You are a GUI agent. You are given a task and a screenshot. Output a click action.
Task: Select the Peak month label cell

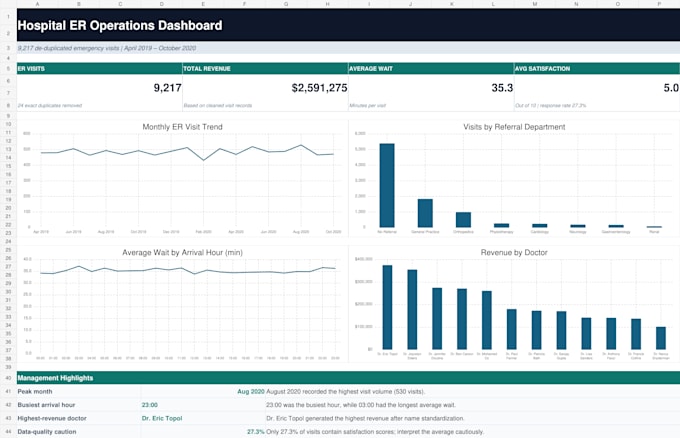pyautogui.click(x=78, y=392)
